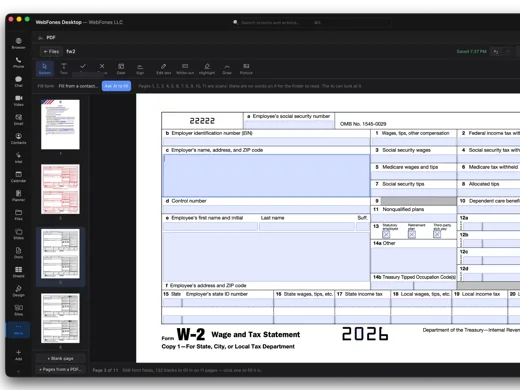Collapse the sidebar with bottom chevron
Viewport: 520px width, 390px height.
point(18,371)
